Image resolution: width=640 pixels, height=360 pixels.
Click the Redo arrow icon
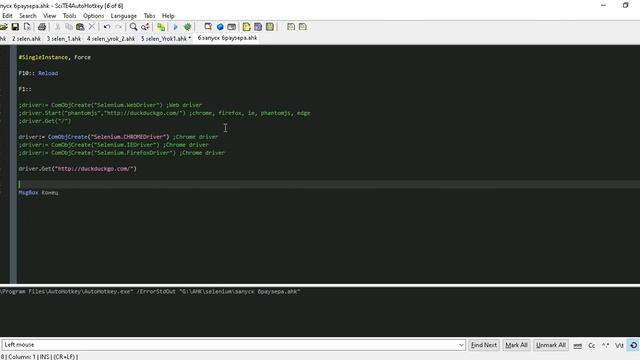[118, 27]
